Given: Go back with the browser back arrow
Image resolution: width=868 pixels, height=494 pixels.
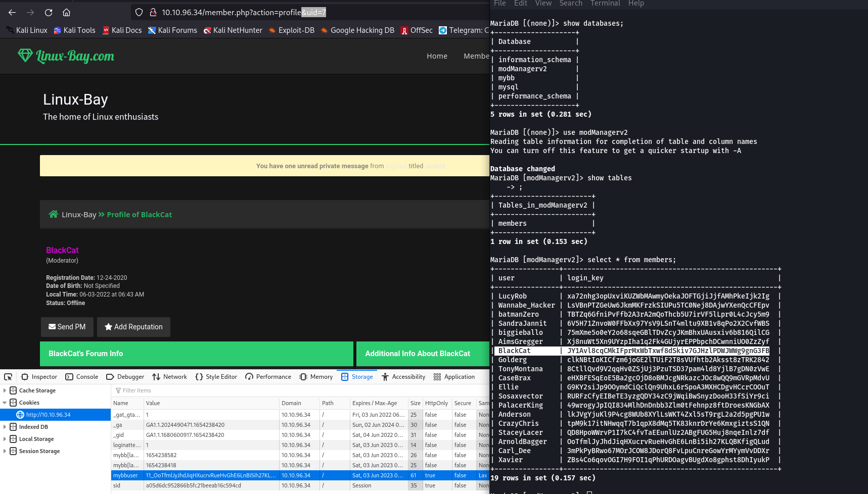Looking at the screenshot, I should (x=12, y=13).
